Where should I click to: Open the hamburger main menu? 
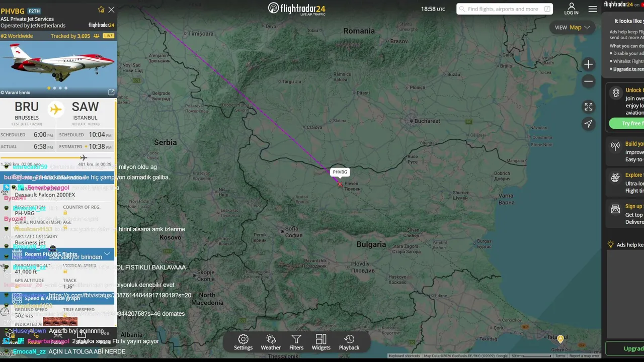[593, 9]
